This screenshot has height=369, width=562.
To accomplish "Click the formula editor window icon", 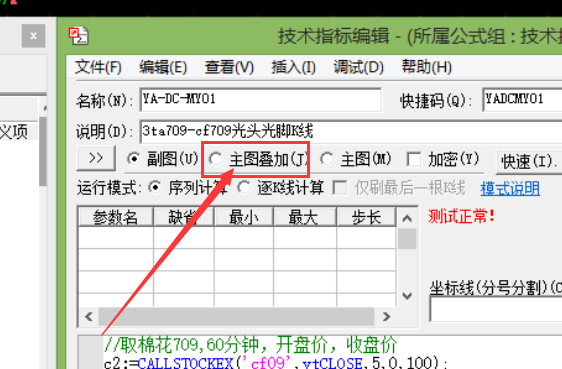I will [x=78, y=35].
